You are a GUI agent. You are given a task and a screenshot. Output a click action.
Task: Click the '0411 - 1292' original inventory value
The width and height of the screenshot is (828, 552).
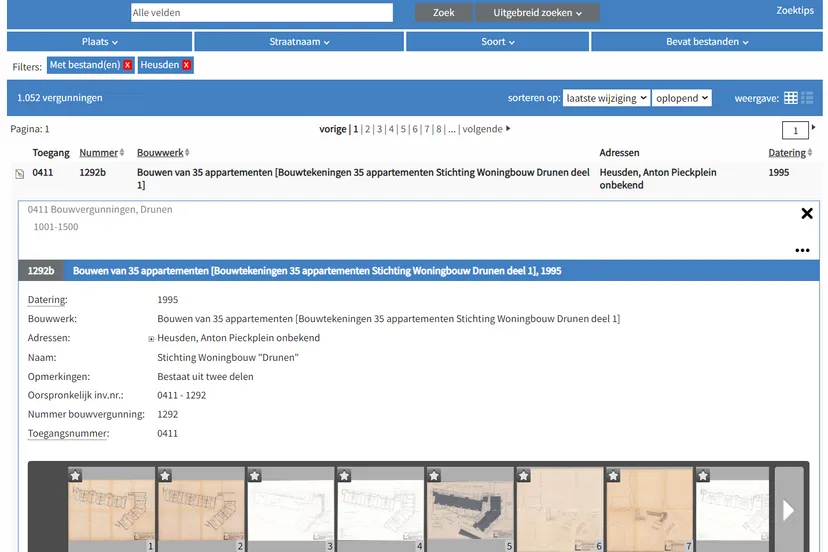(x=182, y=395)
